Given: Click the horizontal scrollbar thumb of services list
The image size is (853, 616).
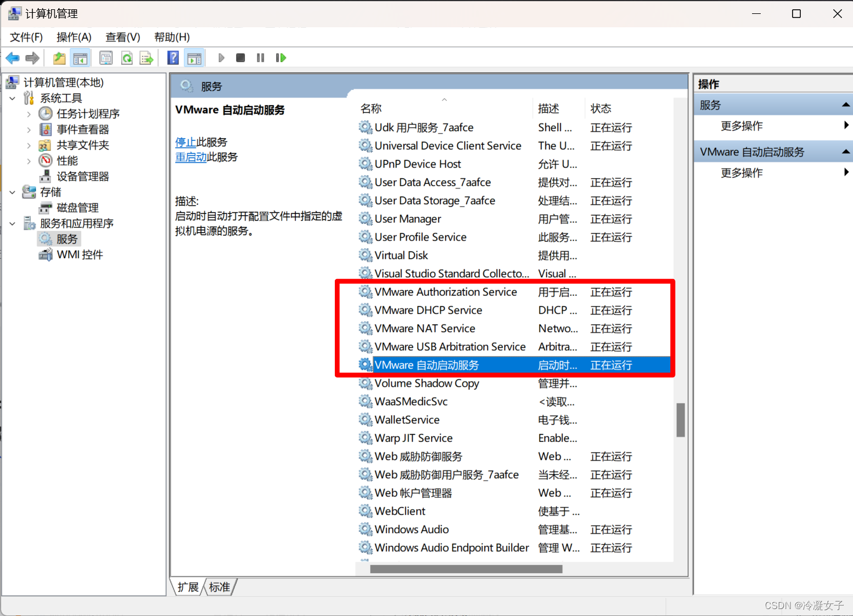Looking at the screenshot, I should 466,569.
